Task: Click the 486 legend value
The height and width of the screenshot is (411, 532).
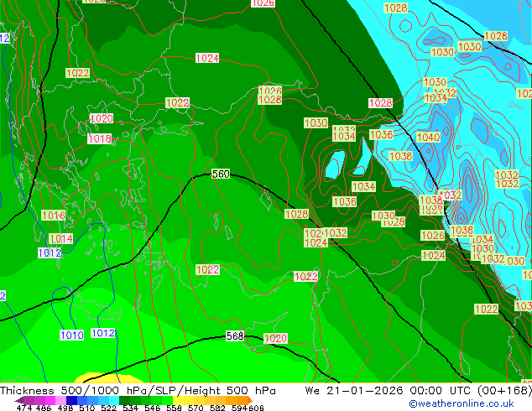Action: [x=44, y=408]
